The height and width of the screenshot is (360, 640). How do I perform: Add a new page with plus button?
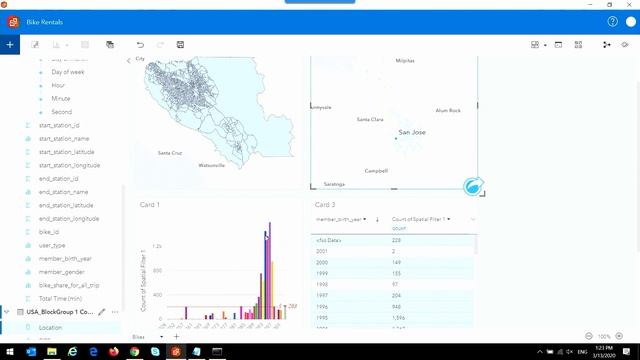(176, 337)
